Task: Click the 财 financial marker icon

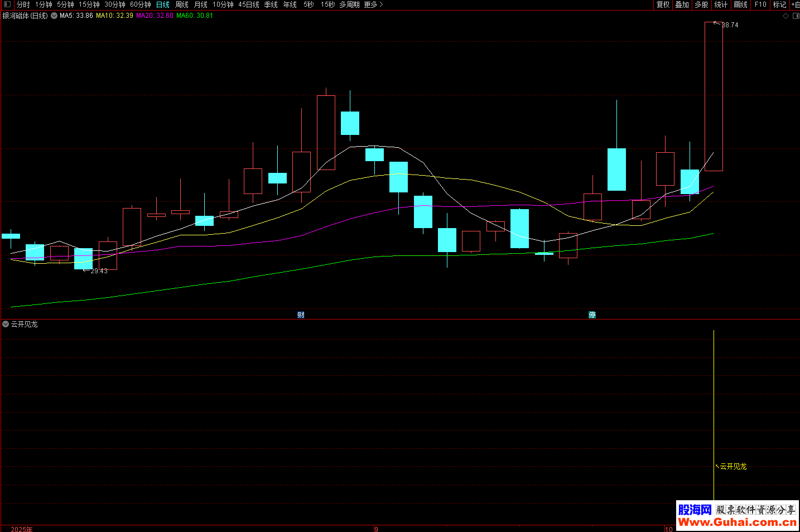Action: (301, 315)
